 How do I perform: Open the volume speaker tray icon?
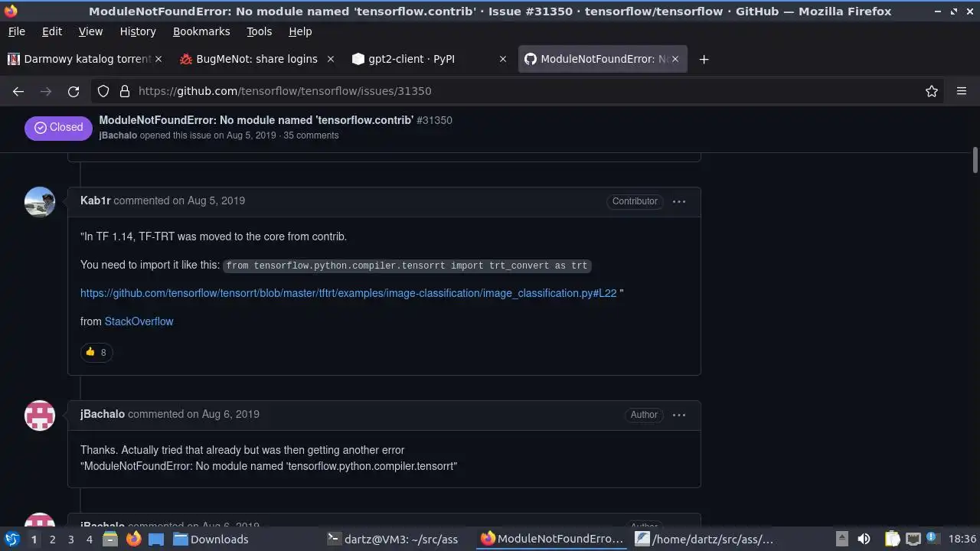(864, 539)
